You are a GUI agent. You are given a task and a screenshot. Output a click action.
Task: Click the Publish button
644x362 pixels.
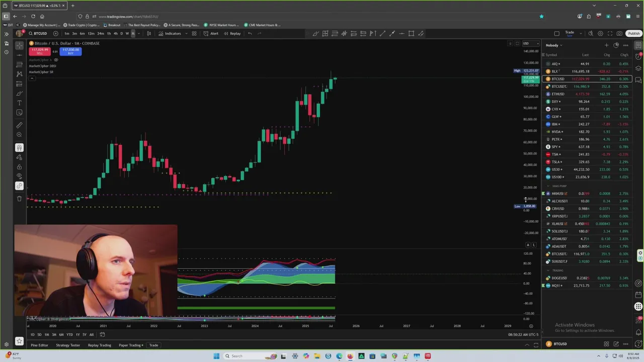point(633,34)
